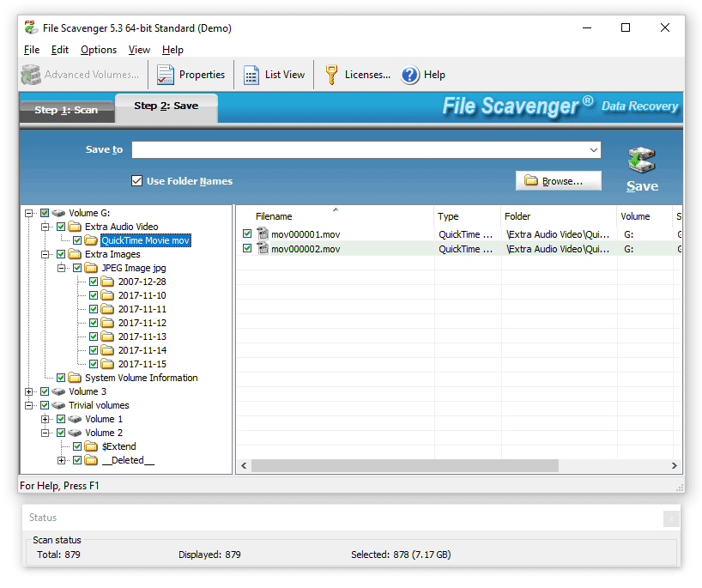Toggle the Use Folder Names checkbox
This screenshot has width=702, height=588.
(x=136, y=181)
